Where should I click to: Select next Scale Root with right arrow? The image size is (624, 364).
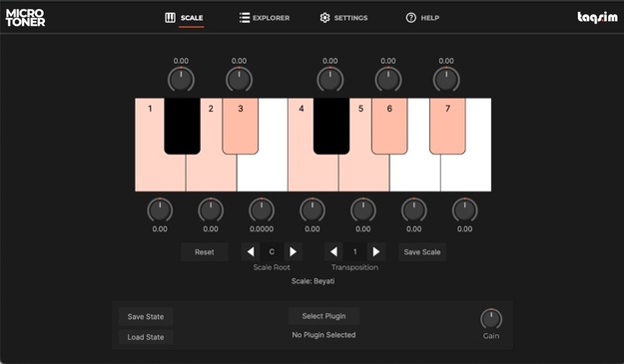pos(294,251)
